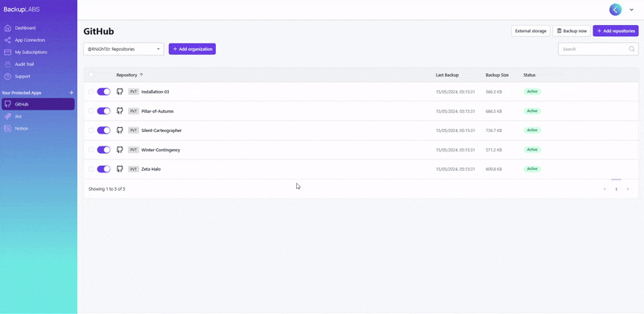Click the Dashboard home icon
The height and width of the screenshot is (314, 644).
7,28
